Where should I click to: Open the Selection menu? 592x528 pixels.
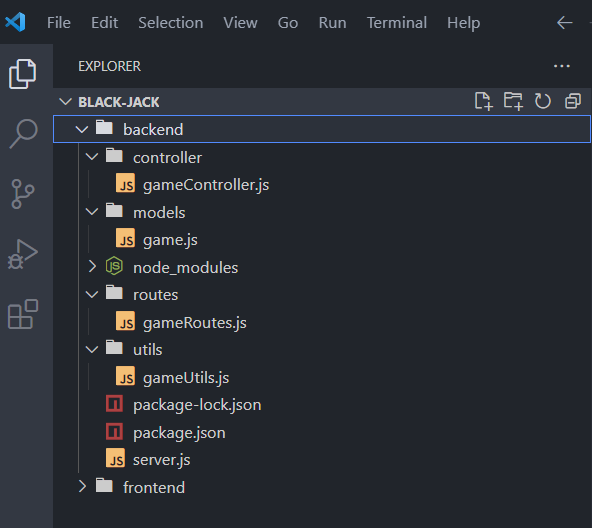pyautogui.click(x=171, y=23)
